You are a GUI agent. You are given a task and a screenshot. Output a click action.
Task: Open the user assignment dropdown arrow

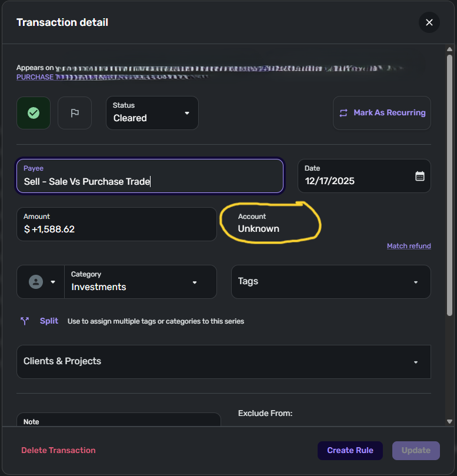tap(53, 282)
